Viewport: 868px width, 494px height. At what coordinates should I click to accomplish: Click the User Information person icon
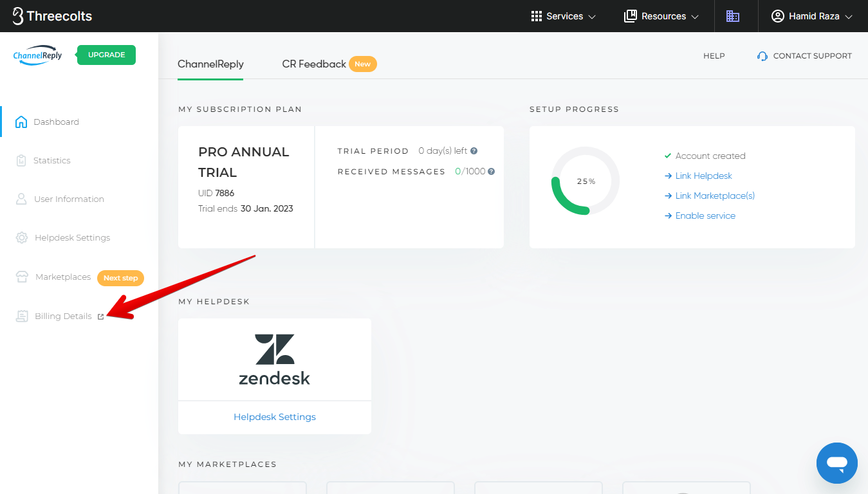[x=21, y=199]
